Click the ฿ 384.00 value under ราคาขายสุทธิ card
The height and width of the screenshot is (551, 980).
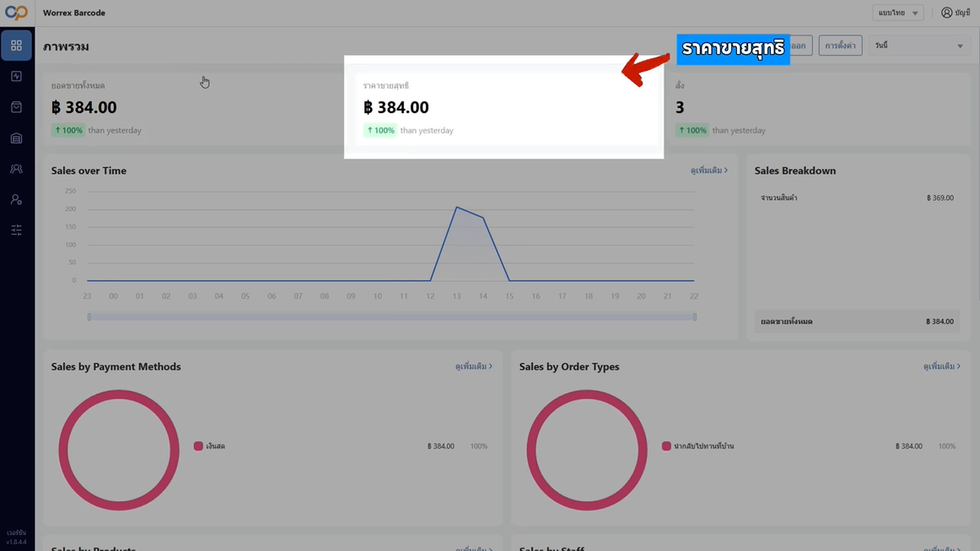(396, 107)
